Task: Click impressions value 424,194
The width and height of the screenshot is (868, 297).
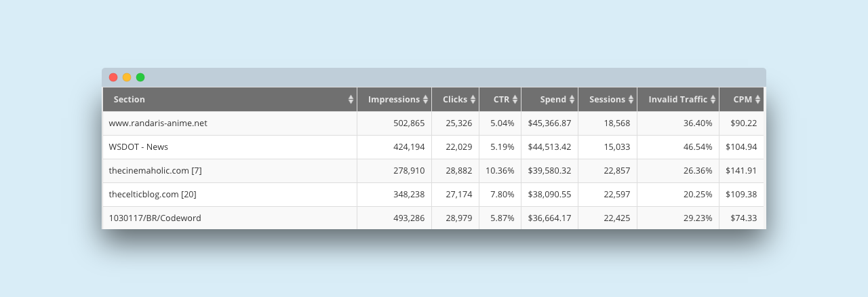Action: point(409,147)
